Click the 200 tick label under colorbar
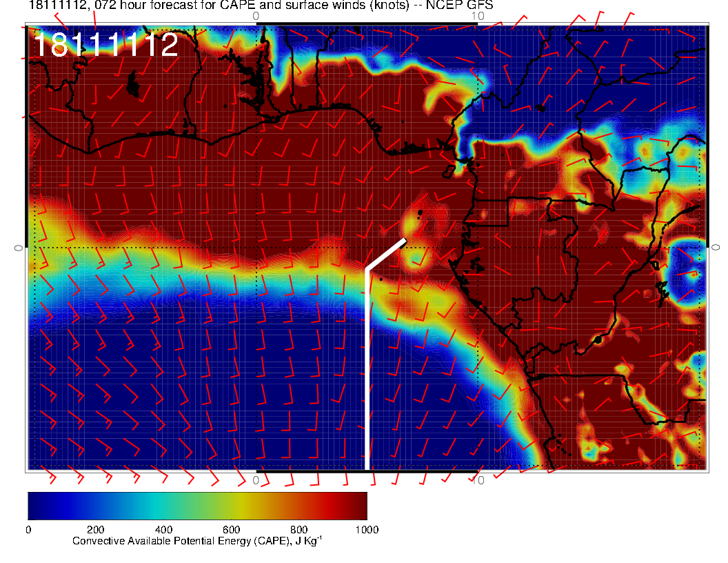 click(95, 529)
